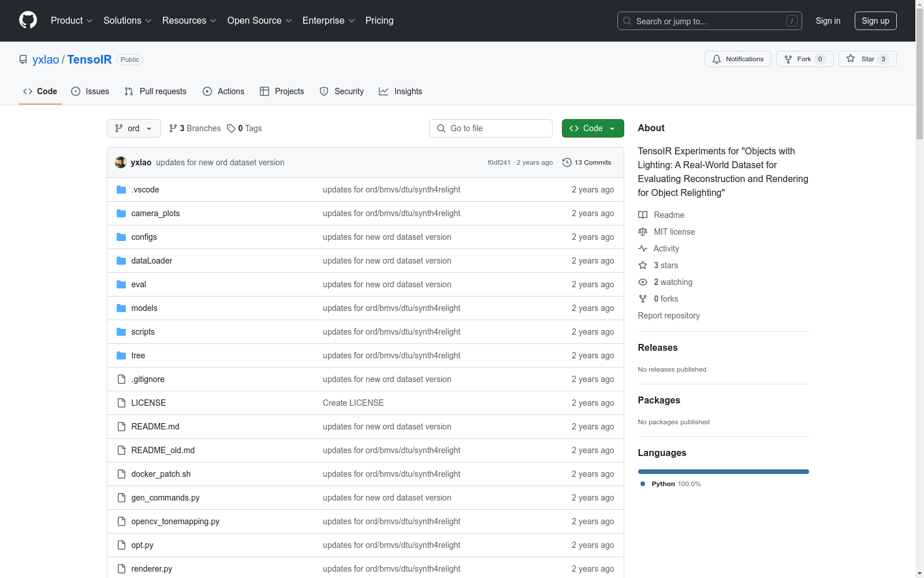Image resolution: width=924 pixels, height=578 pixels.
Task: Open the yxlao owner profile link
Action: [46, 60]
